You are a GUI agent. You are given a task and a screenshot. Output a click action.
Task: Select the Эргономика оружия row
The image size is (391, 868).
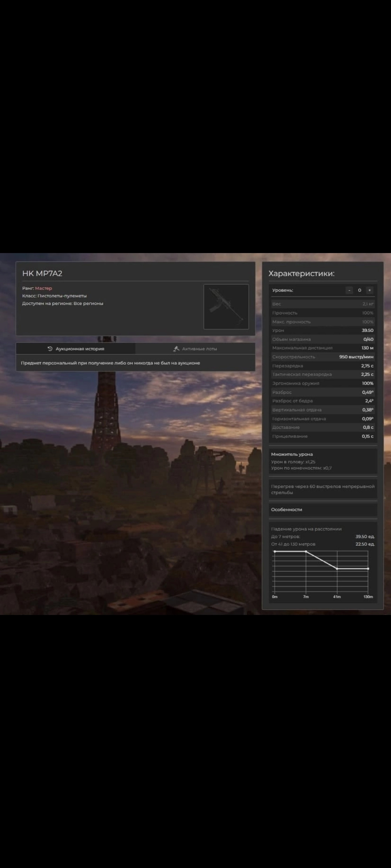pyautogui.click(x=323, y=383)
